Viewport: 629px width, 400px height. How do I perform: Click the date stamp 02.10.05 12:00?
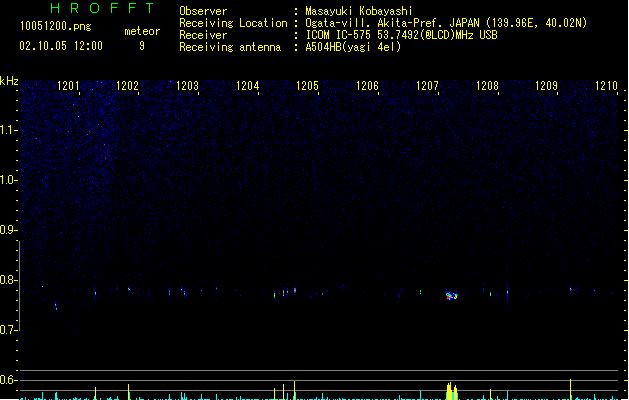(x=61, y=46)
